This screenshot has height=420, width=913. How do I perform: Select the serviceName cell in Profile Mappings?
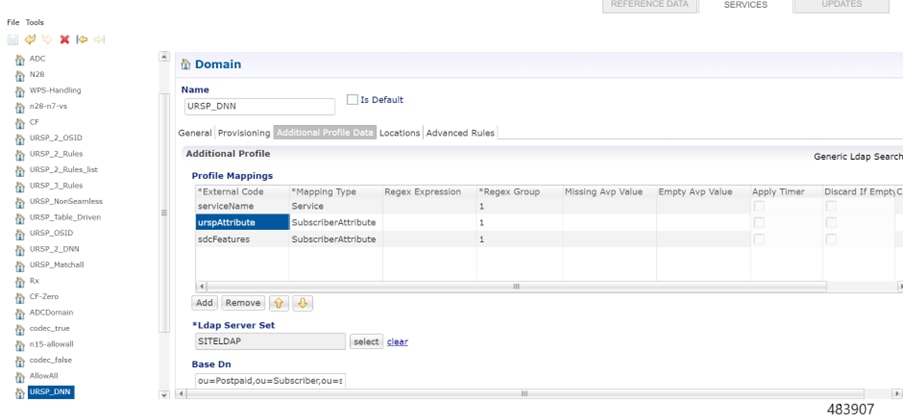click(x=242, y=206)
